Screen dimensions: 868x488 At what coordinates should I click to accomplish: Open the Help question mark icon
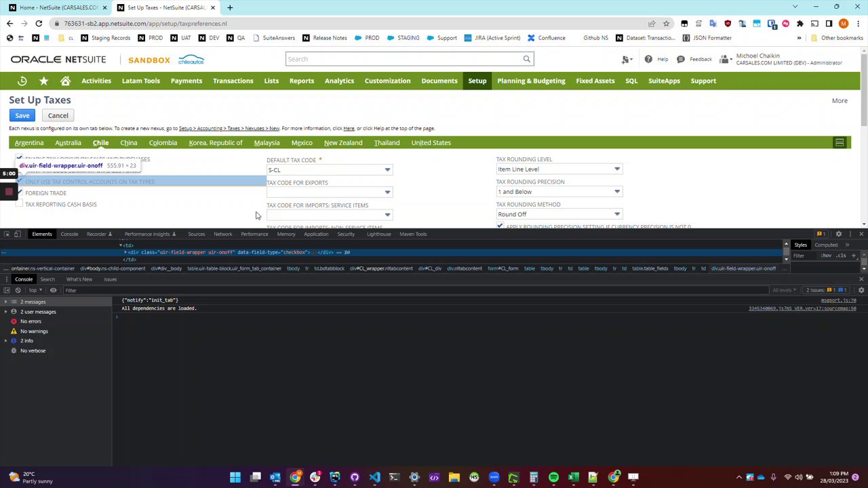pos(648,59)
